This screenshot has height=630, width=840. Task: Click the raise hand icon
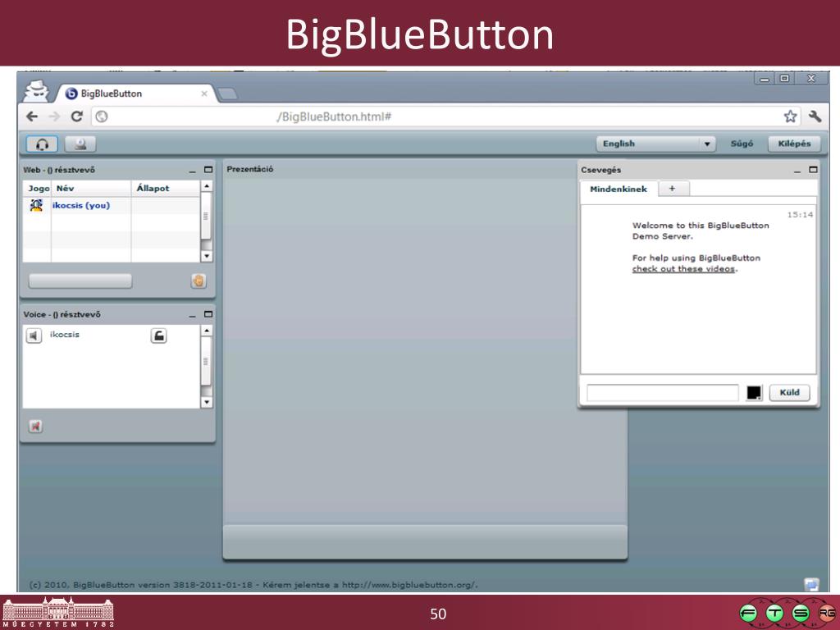199,281
